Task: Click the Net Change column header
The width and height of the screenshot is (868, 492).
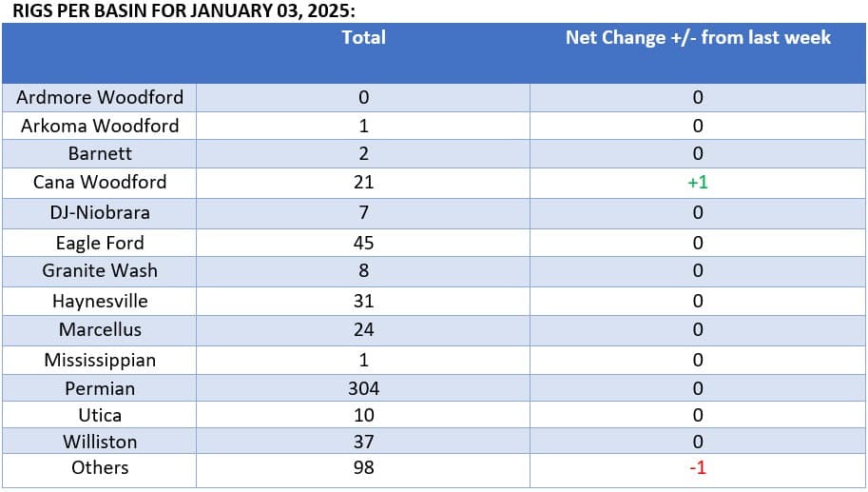Action: 698,38
